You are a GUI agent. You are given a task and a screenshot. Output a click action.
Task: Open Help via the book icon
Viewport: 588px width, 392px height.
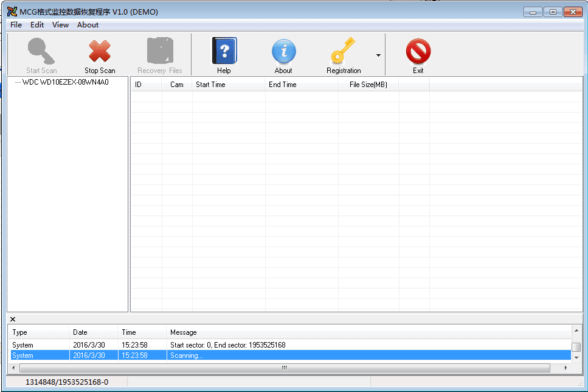[224, 51]
